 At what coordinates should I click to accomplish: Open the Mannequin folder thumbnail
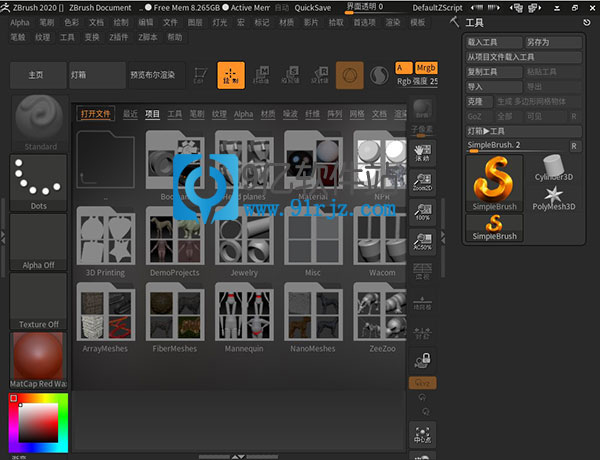(x=244, y=312)
